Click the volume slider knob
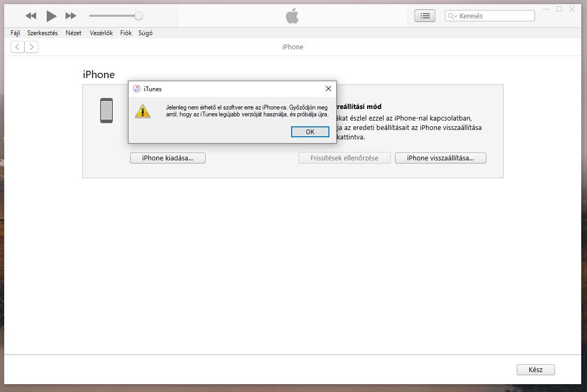The height and width of the screenshot is (392, 587). [138, 16]
